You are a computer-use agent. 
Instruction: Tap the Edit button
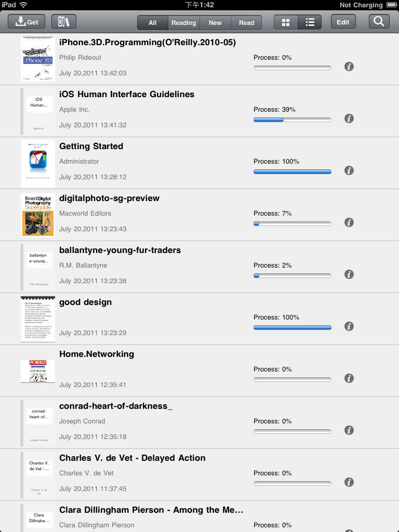tap(343, 22)
